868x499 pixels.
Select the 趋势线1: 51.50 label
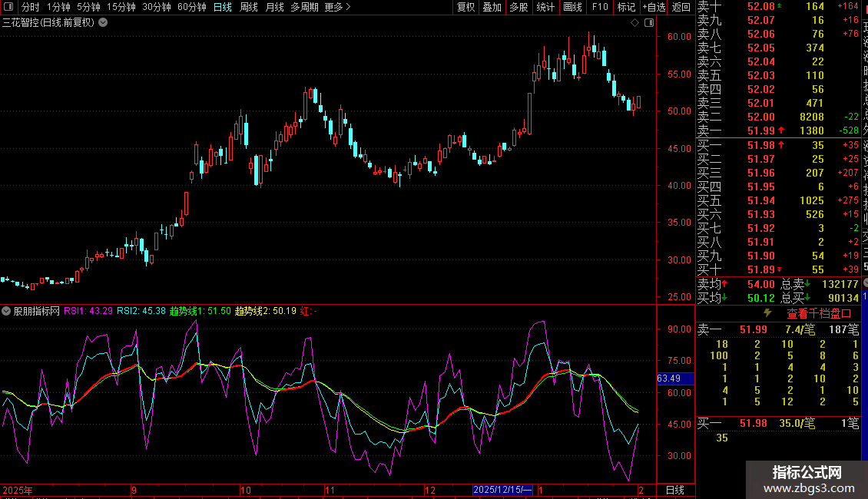200,311
